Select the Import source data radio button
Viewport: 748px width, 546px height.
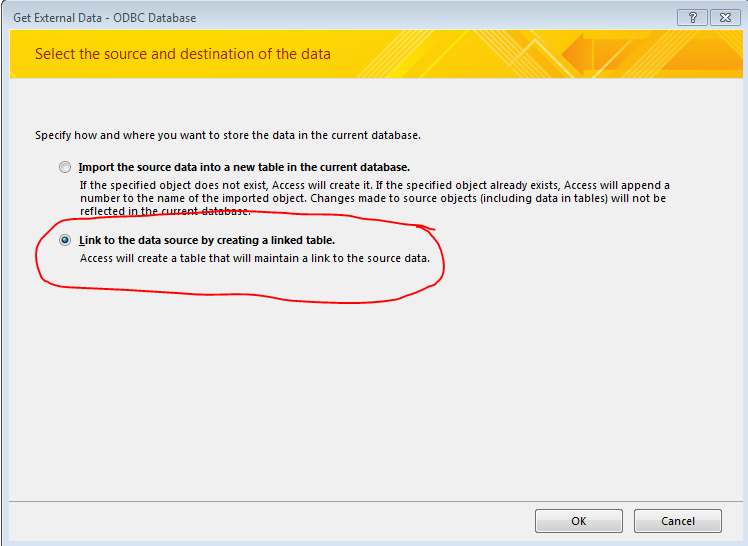pos(65,167)
